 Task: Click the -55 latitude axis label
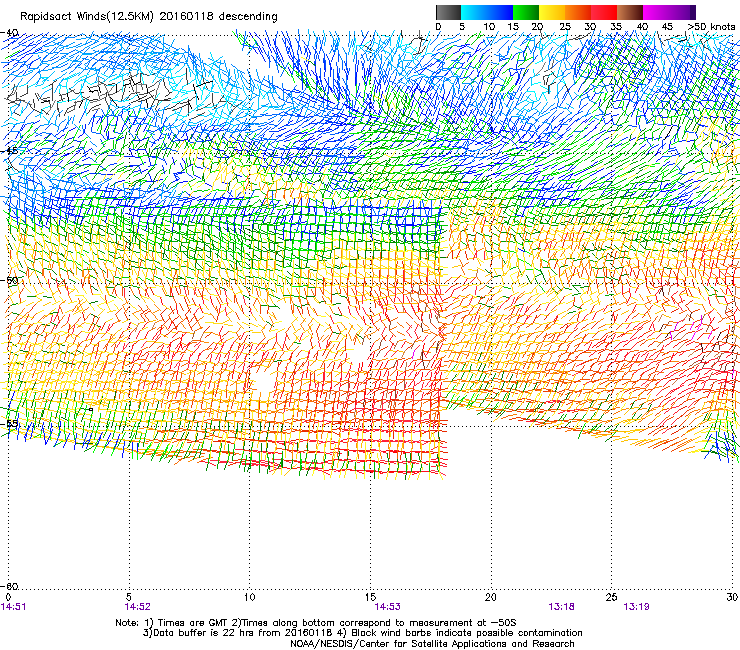[x=9, y=423]
